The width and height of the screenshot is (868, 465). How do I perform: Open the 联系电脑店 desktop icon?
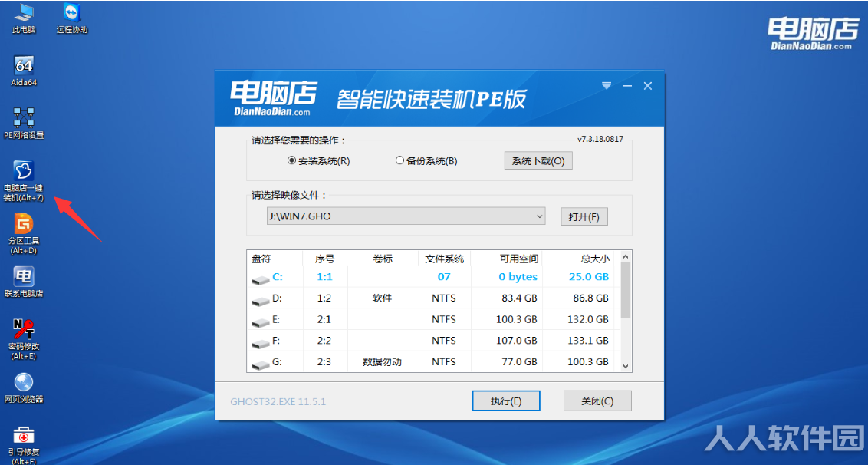[24, 282]
